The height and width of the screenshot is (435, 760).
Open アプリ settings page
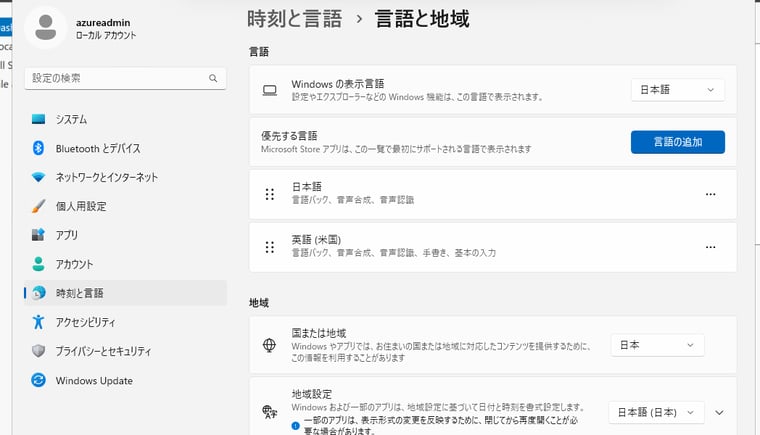[126, 235]
